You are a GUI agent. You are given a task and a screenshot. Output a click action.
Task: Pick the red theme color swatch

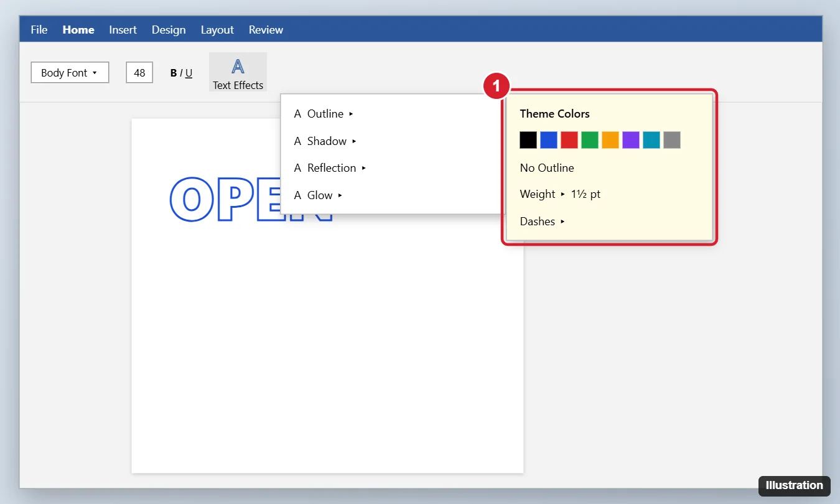(569, 140)
